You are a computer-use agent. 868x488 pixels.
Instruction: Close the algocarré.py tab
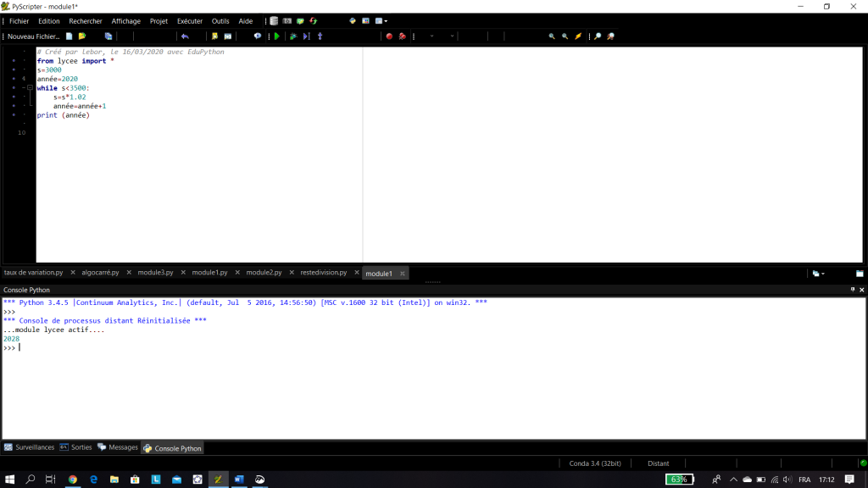(129, 273)
